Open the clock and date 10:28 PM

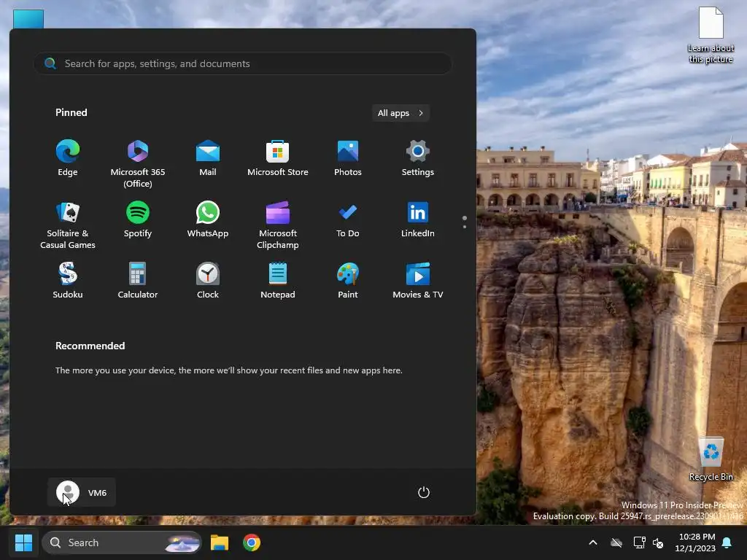(x=695, y=542)
